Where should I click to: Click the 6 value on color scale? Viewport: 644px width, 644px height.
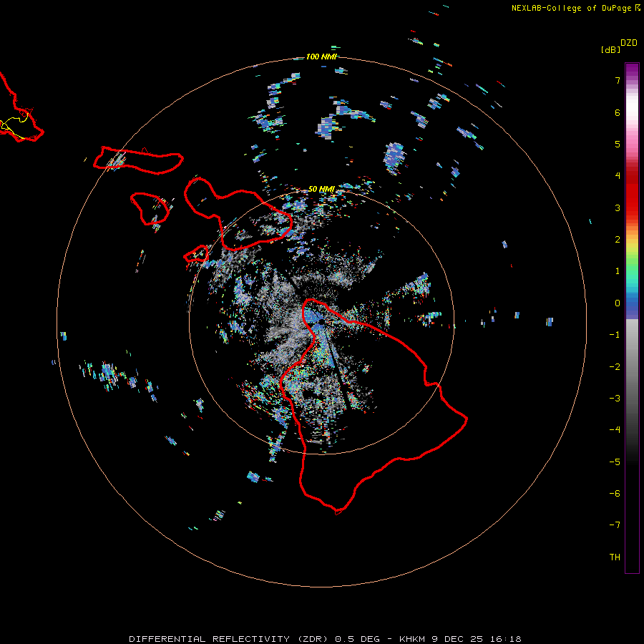point(618,112)
